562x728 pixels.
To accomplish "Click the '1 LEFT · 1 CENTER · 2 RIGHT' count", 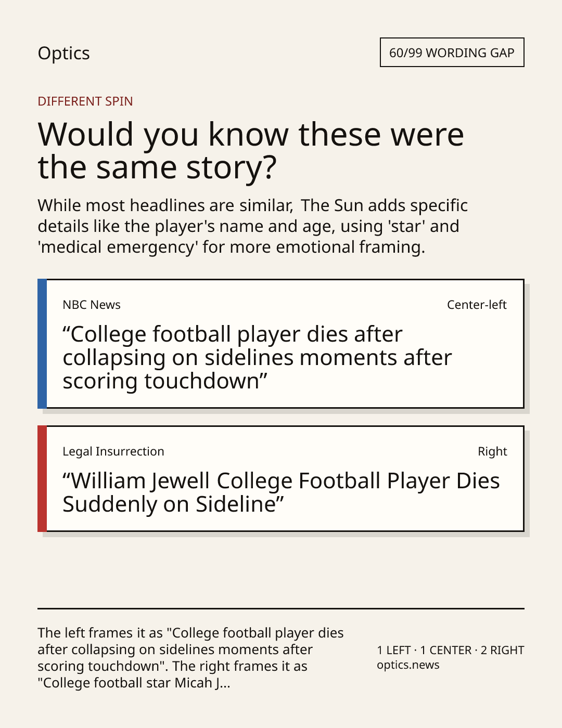I will tap(451, 650).
